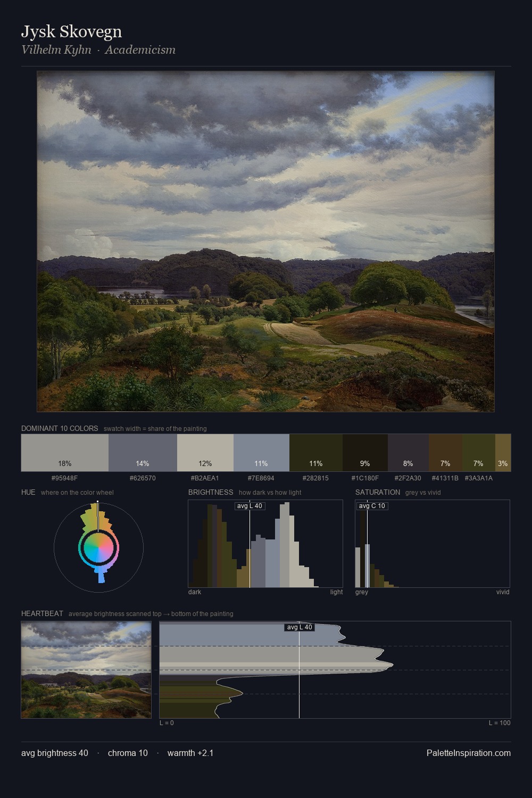Click hex label #1C180F
This screenshot has width=532, height=798.
click(x=365, y=478)
